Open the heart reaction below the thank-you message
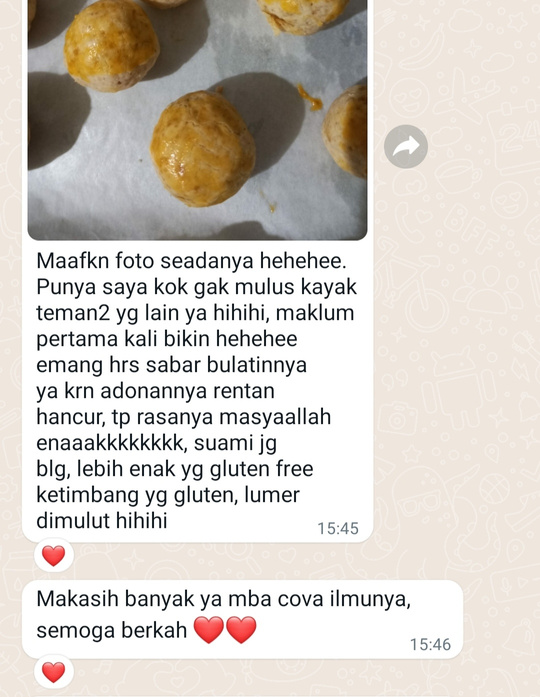 coord(54,672)
